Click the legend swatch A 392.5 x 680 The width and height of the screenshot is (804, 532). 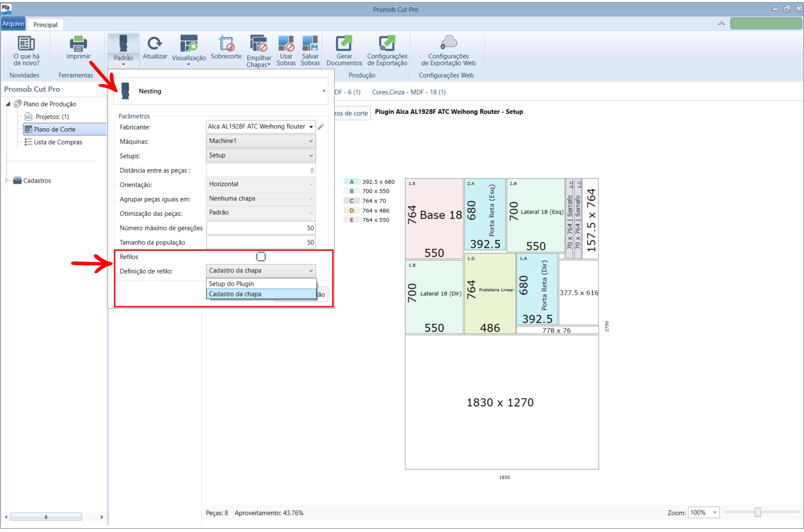click(351, 182)
